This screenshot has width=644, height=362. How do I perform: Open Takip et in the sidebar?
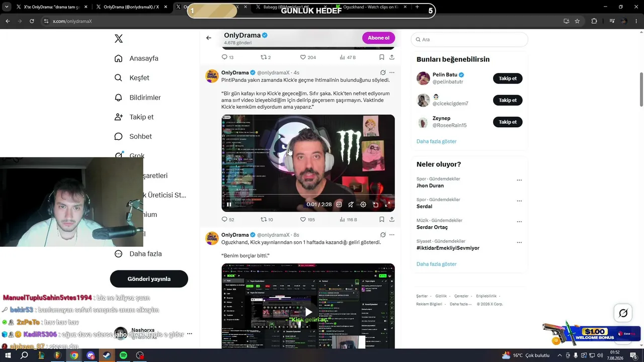(134, 117)
